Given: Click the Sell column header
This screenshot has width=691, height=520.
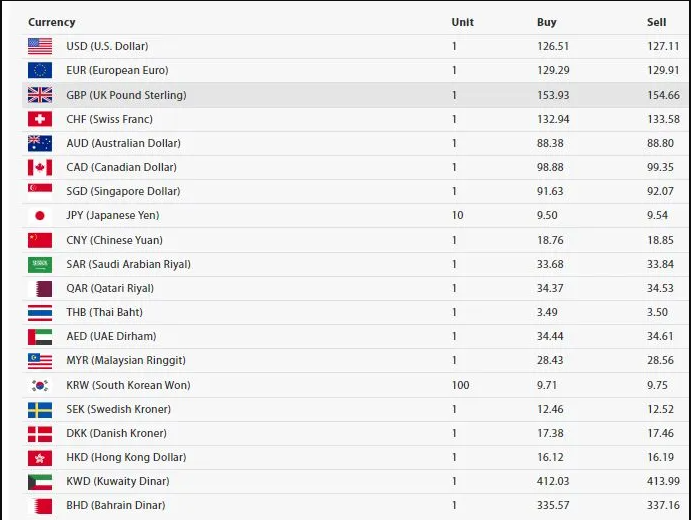Looking at the screenshot, I should click(x=656, y=22).
